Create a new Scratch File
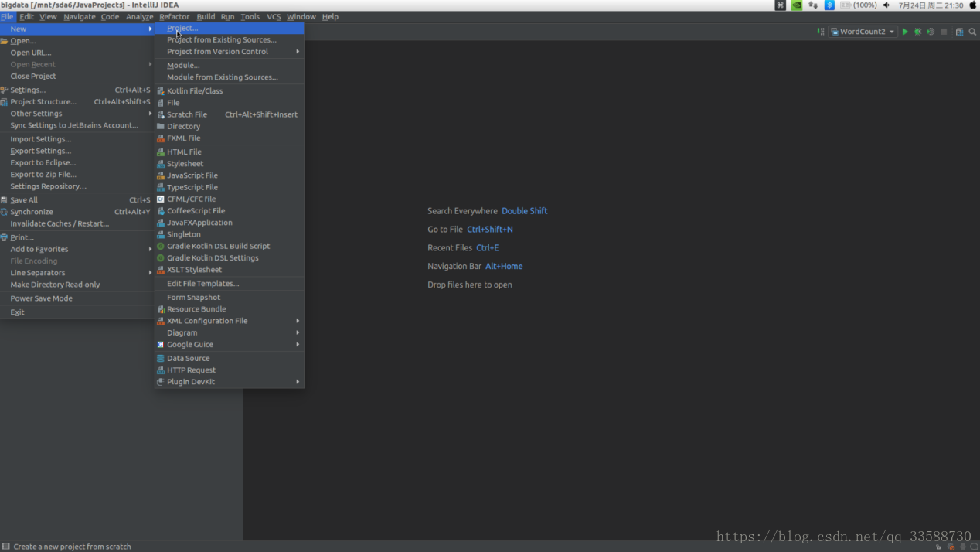 pos(229,114)
